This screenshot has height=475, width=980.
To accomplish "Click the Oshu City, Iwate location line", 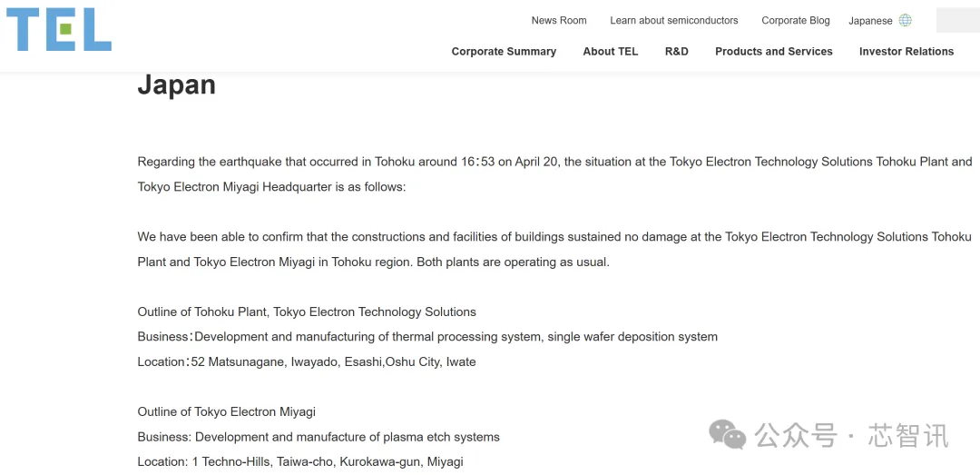I will coord(307,361).
